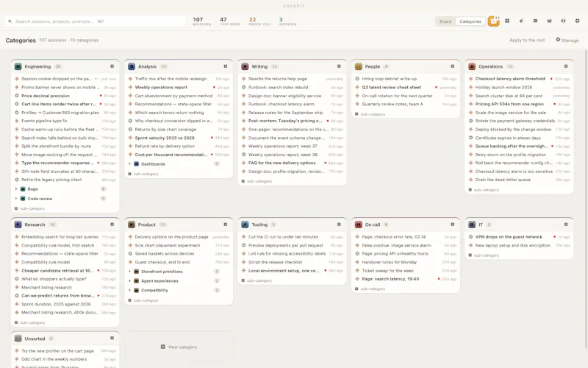This screenshot has height=368, width=588.
Task: Open 'Checkout latency alarm threshold'
Action: click(x=519, y=79)
